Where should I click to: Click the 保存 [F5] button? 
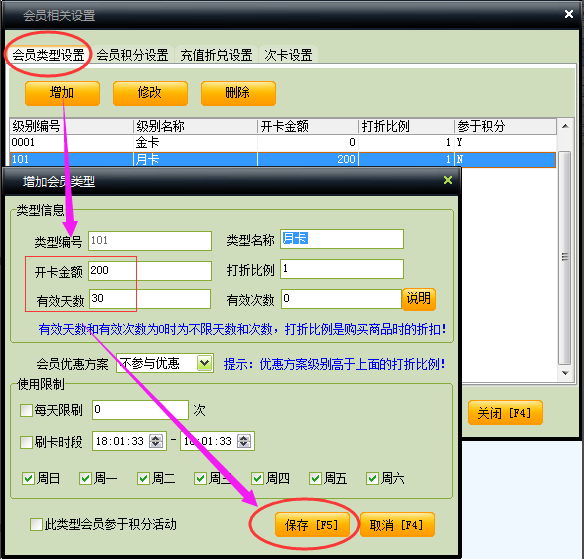(x=312, y=525)
